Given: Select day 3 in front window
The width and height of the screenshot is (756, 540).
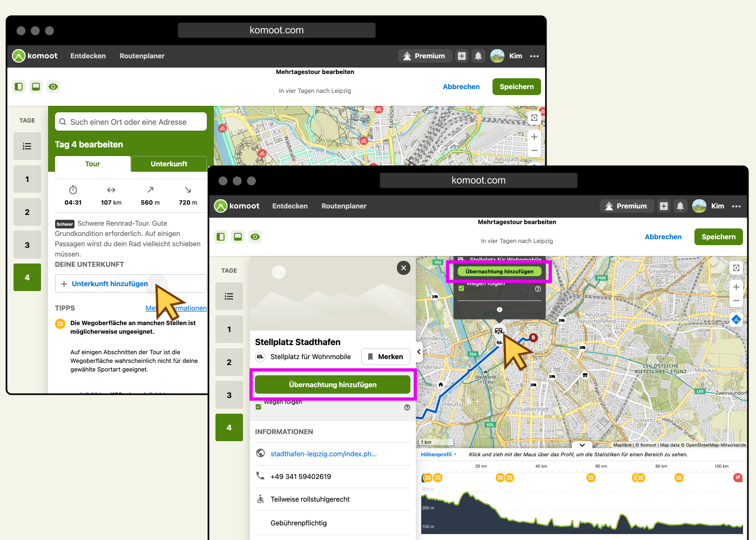Looking at the screenshot, I should 229,395.
